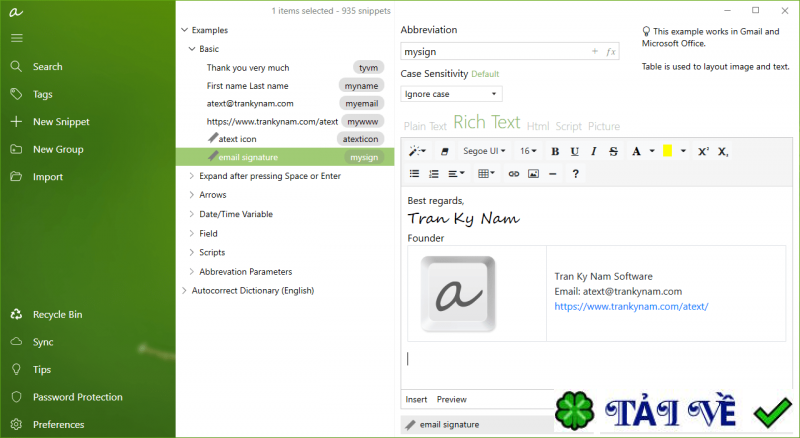Click Preview below the editor
The height and width of the screenshot is (438, 800).
click(452, 400)
